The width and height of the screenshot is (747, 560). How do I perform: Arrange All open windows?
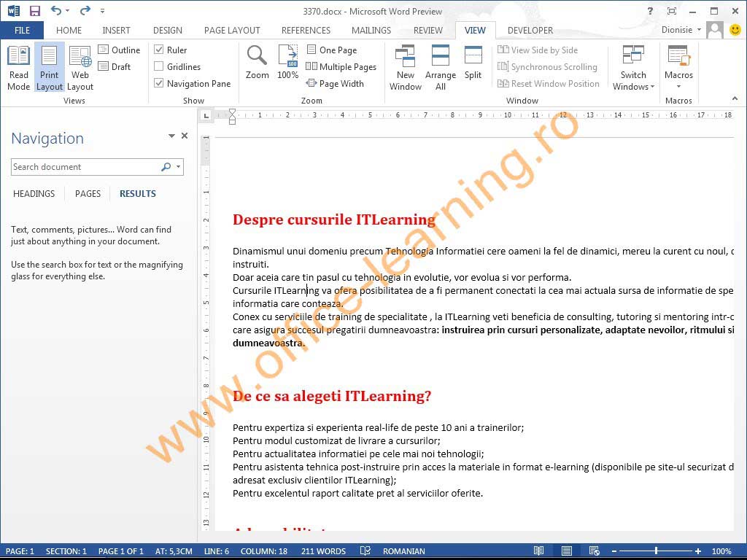440,68
